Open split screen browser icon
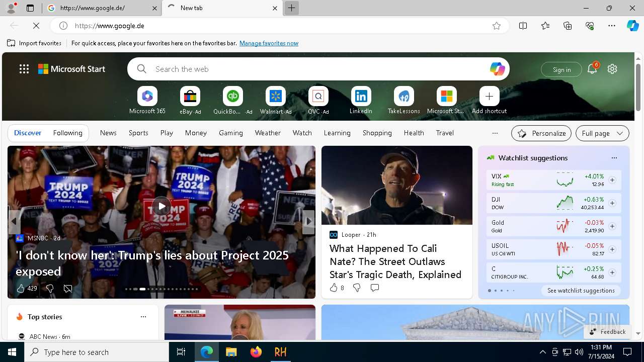Viewport: 644px width, 362px height. coord(523,26)
